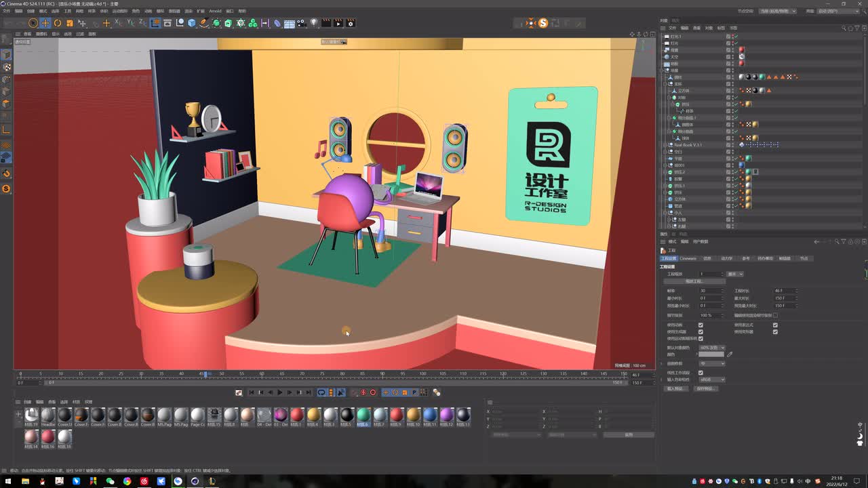
Task: Select the Spline Pen tool
Action: tap(204, 23)
